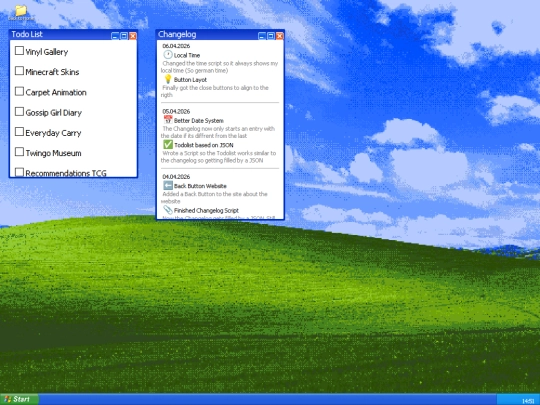Maximize the Changelog window
This screenshot has height=405, width=540.
271,36
